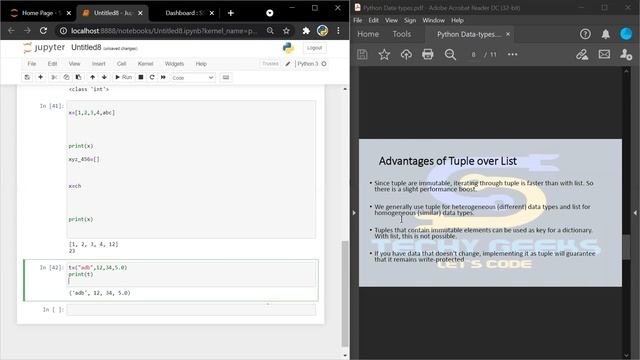This screenshot has width=640, height=360.
Task: Open the Jupyter View menu
Action: click(74, 64)
